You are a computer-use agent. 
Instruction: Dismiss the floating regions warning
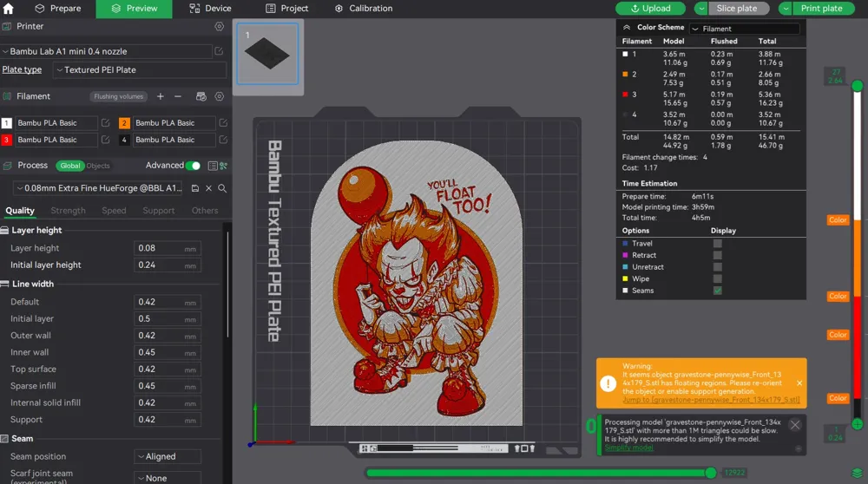(799, 383)
